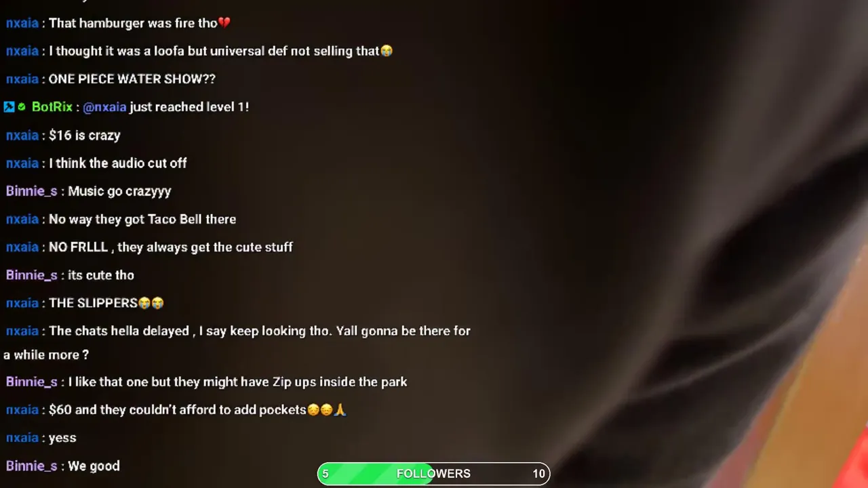Click the follower goal number 10
The height and width of the screenshot is (488, 868).
538,474
